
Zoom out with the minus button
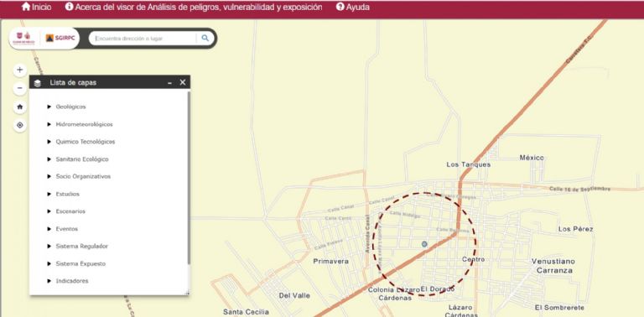pos(20,88)
